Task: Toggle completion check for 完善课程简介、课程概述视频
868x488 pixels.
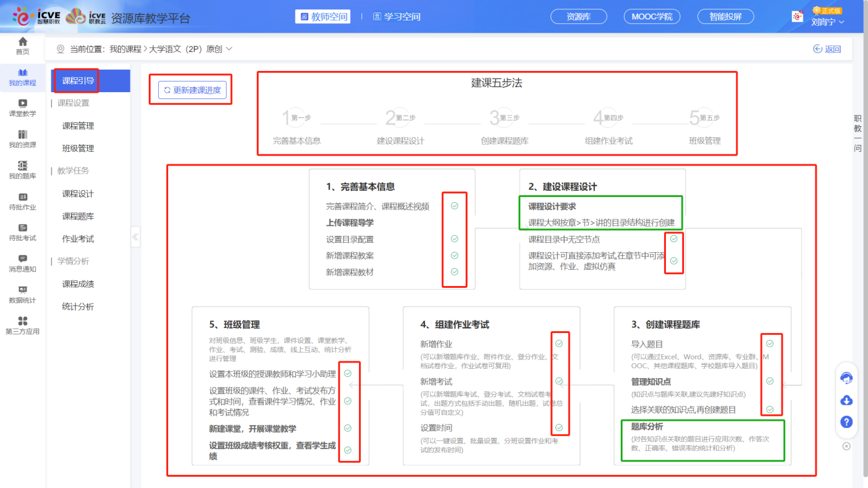Action: tap(455, 206)
